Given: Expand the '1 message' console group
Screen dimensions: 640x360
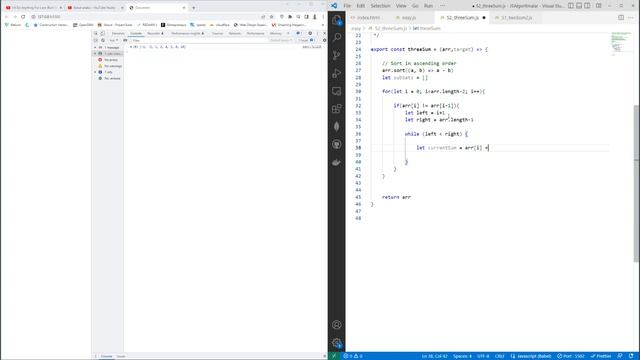Looking at the screenshot, I should [95, 47].
